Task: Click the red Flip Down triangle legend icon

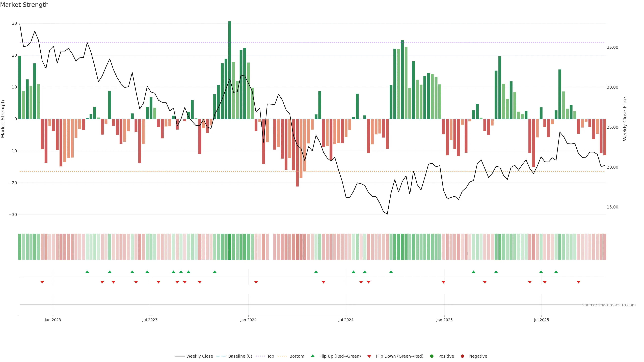Action: coord(369,356)
